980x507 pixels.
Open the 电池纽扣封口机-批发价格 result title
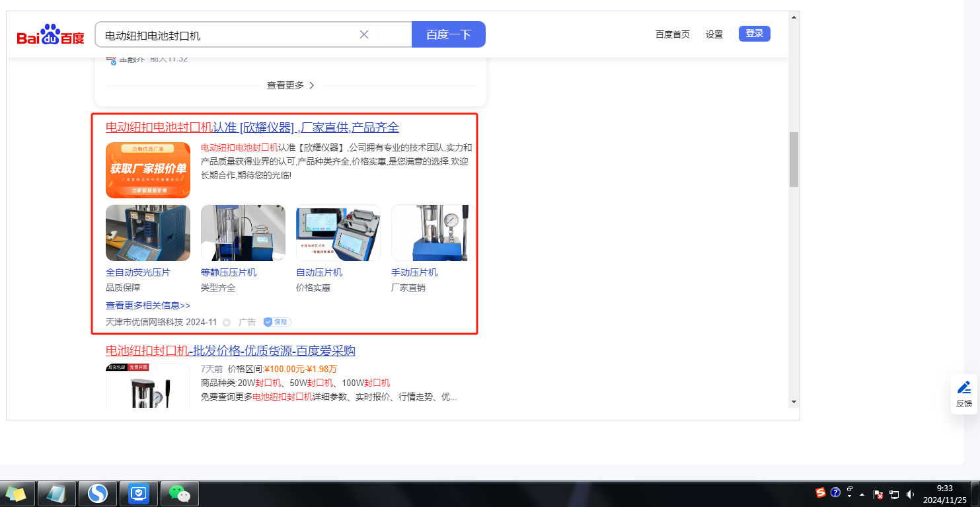point(231,350)
